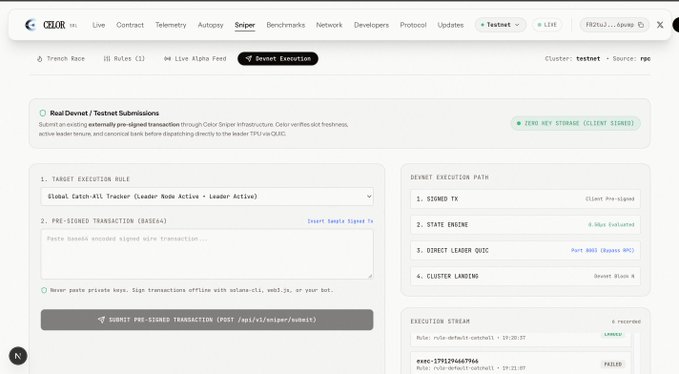Click the warning circle icon beside Never paste private keys

44,290
